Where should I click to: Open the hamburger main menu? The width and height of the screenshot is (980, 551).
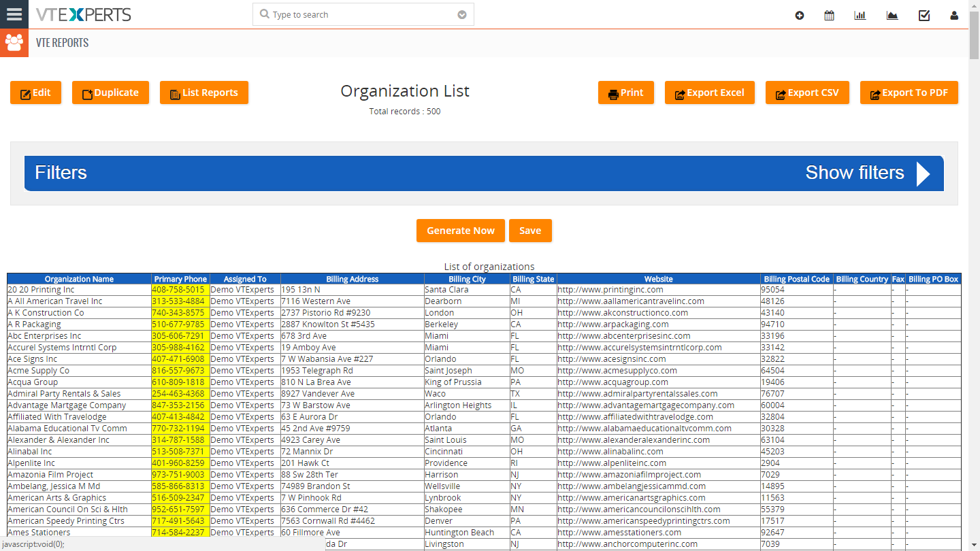14,14
